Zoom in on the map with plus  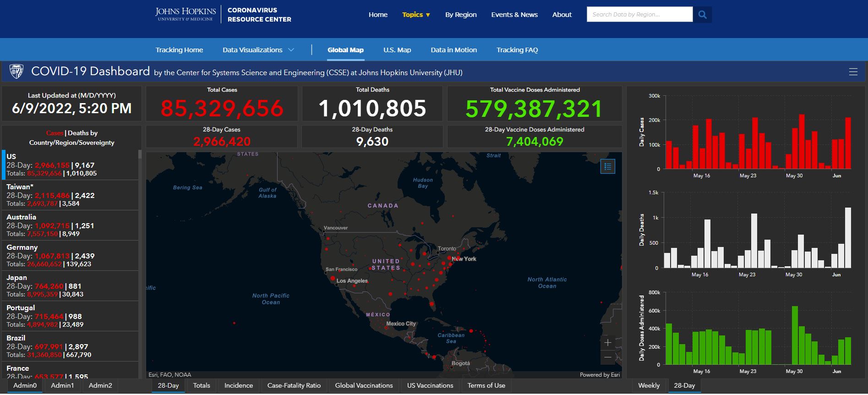click(x=608, y=342)
